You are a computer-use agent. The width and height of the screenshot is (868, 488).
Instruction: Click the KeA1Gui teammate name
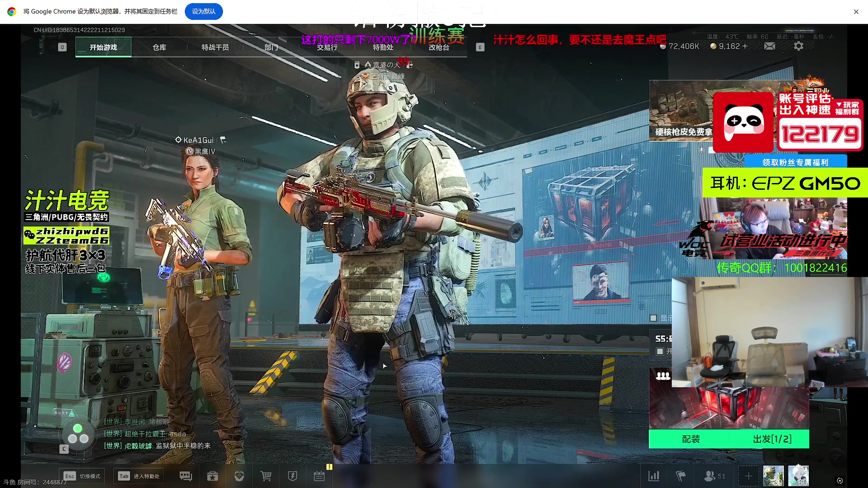tap(198, 140)
